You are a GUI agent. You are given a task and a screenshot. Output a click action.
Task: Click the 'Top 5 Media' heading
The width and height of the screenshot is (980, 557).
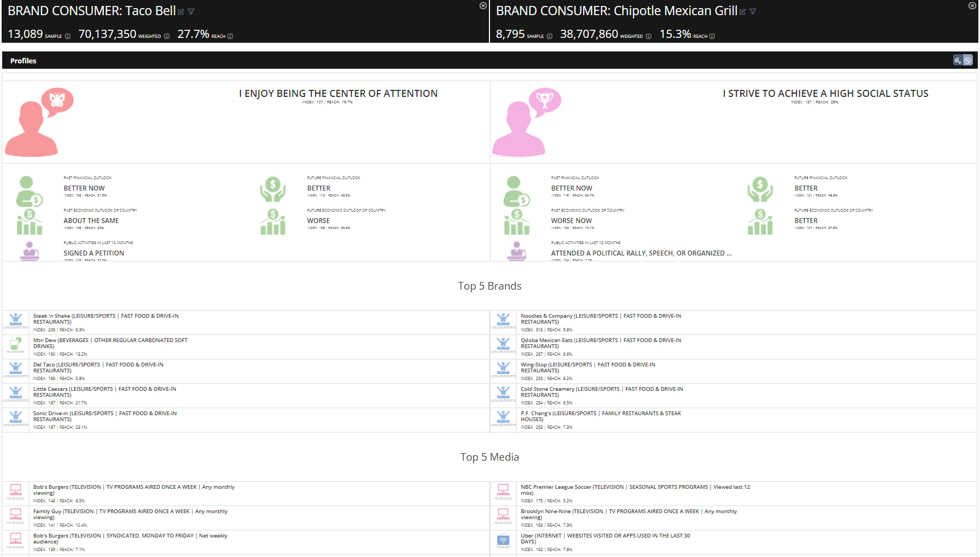(489, 457)
